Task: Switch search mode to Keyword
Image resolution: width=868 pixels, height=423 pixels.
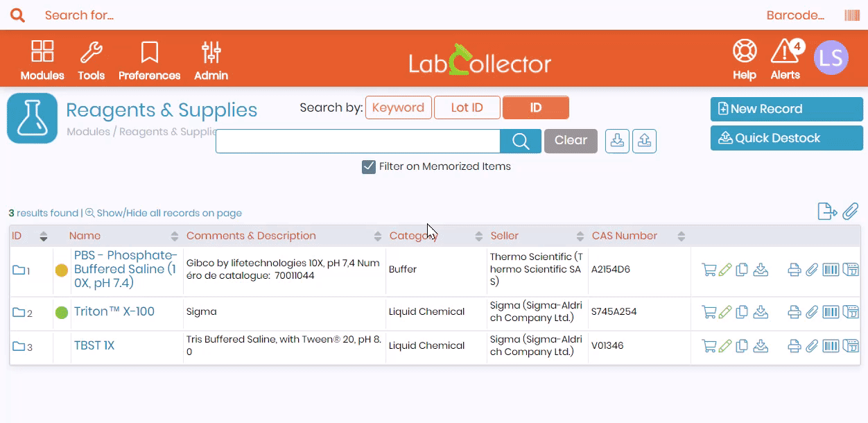Action: pyautogui.click(x=398, y=107)
